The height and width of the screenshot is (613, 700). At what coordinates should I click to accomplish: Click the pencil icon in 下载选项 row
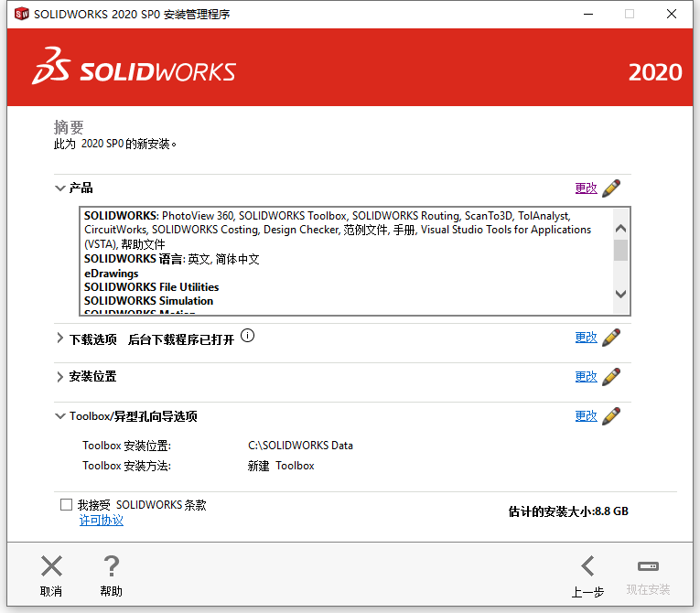click(611, 338)
